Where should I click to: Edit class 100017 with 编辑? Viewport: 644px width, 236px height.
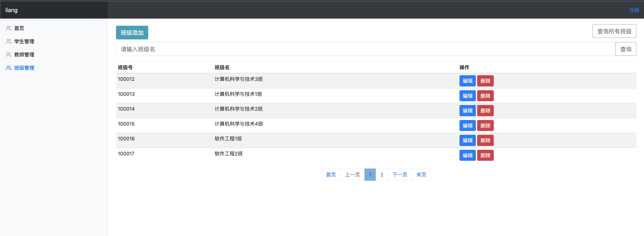[x=468, y=155]
